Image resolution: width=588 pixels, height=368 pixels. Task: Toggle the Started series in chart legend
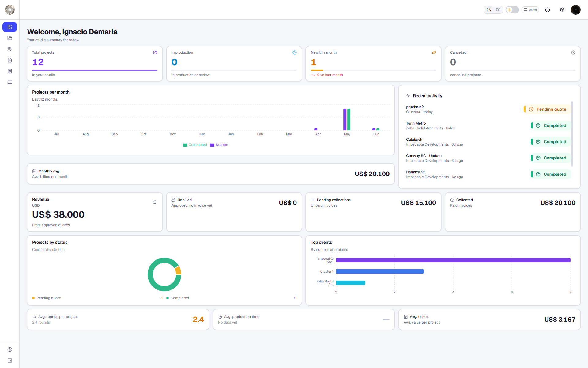[x=219, y=145]
